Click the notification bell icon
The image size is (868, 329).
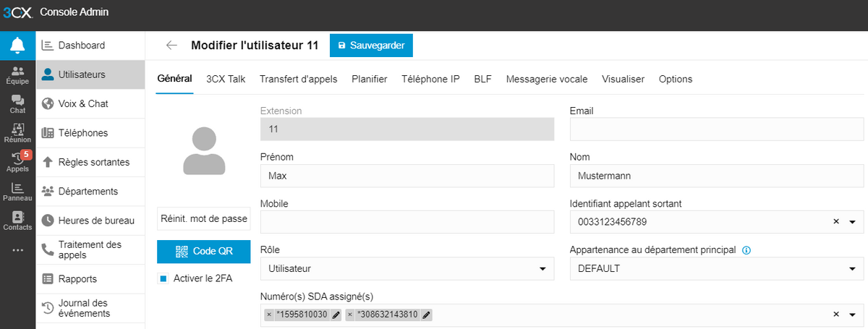click(x=17, y=46)
